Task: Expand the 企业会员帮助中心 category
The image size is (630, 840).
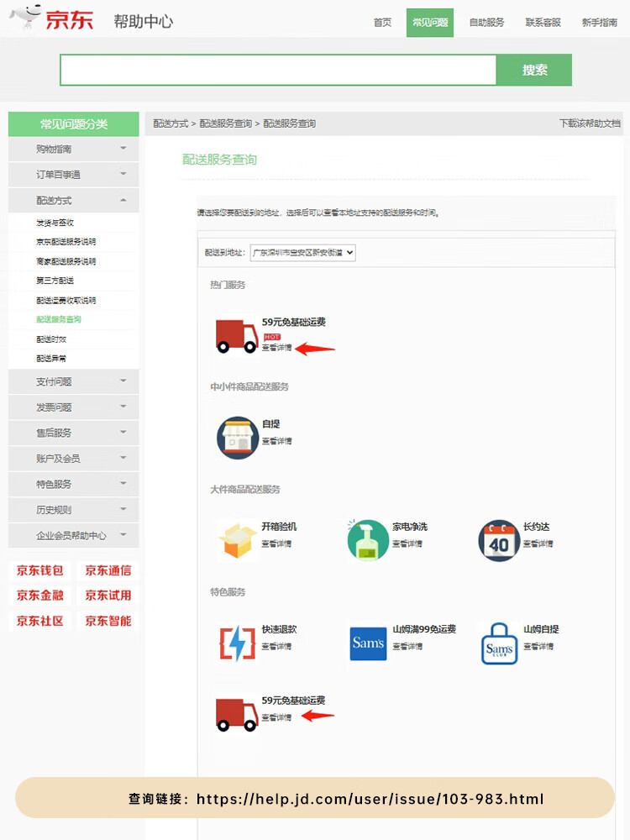Action: (73, 535)
